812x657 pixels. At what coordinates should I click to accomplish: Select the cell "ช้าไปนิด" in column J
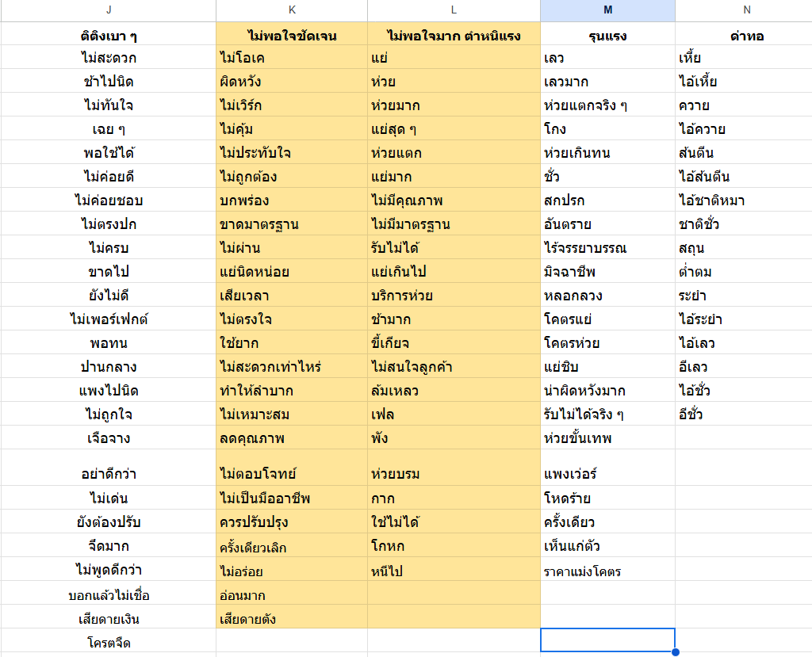tap(109, 82)
